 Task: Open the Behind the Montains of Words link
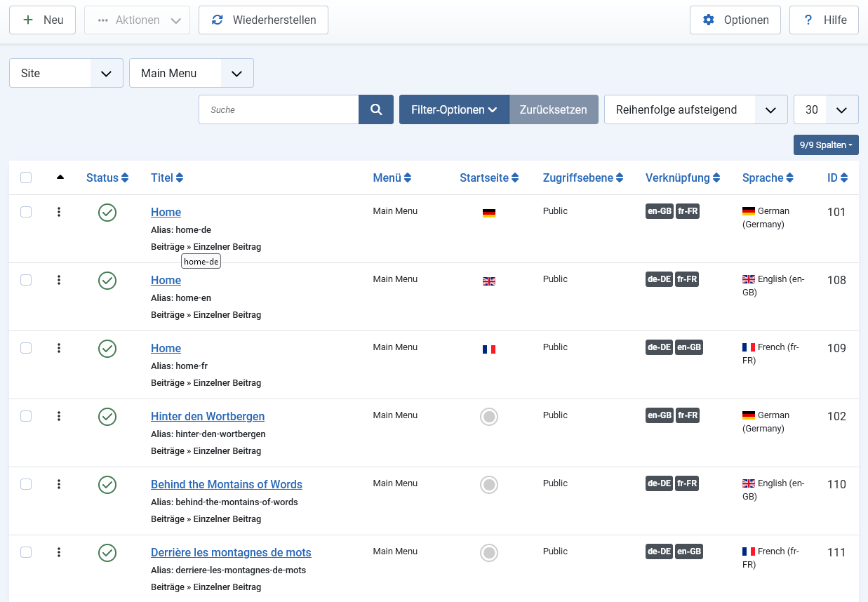(x=226, y=484)
